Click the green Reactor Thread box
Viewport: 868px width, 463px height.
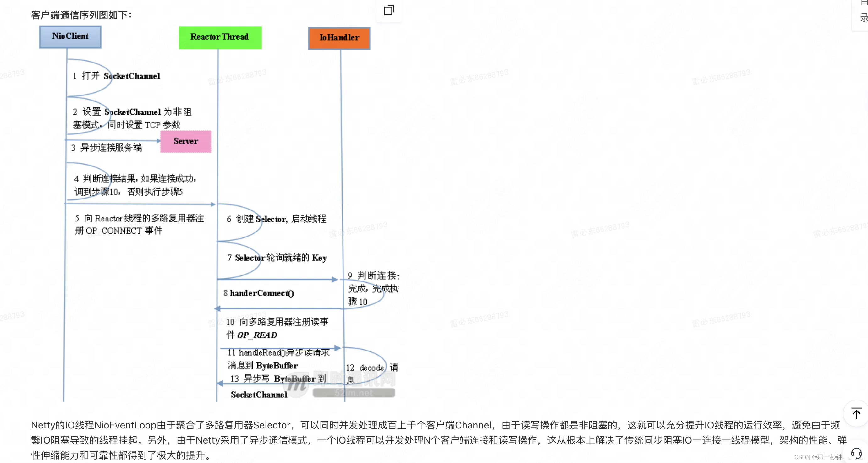(220, 37)
